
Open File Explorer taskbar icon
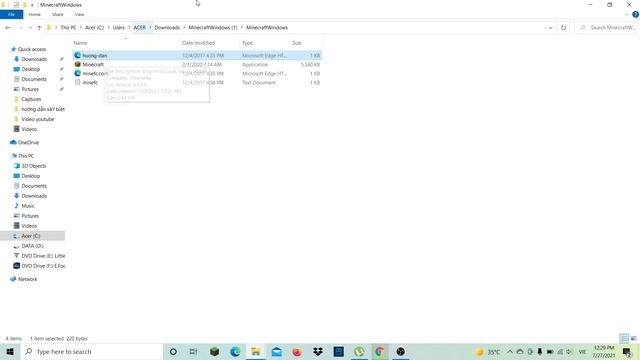(x=256, y=352)
